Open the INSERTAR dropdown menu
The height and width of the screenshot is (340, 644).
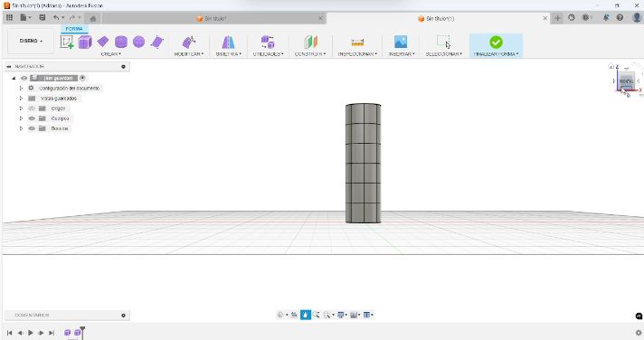click(x=402, y=54)
